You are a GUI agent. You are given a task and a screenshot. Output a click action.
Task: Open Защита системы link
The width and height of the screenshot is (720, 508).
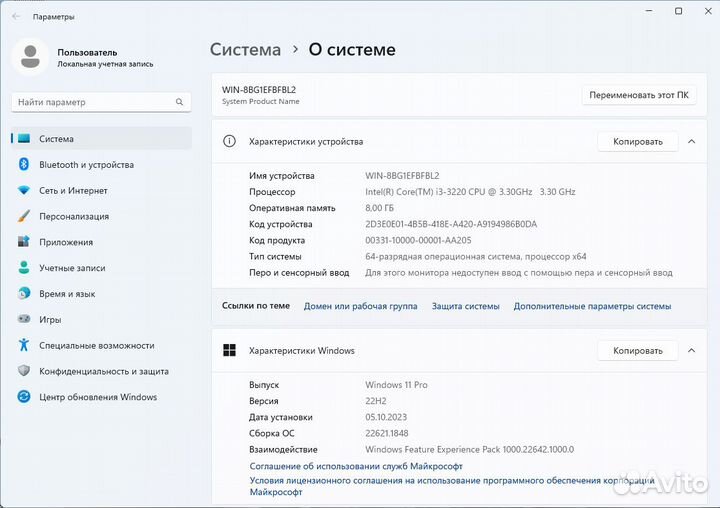pos(465,306)
